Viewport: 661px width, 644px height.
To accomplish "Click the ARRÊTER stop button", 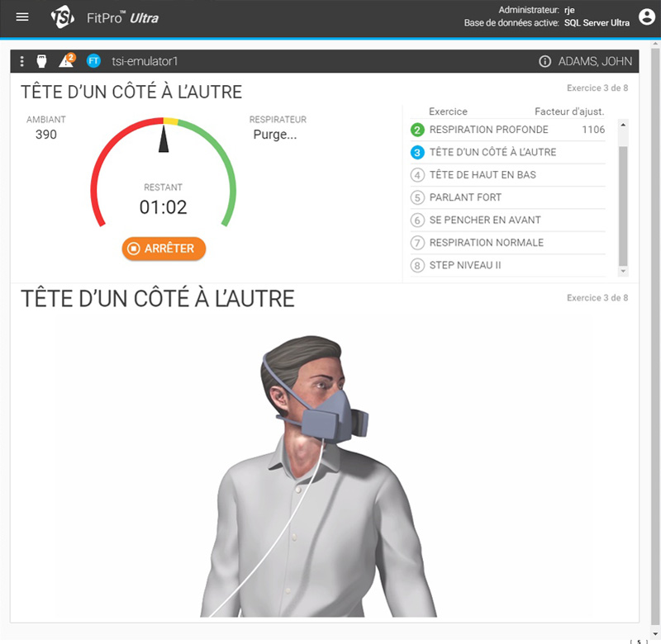I will (164, 249).
